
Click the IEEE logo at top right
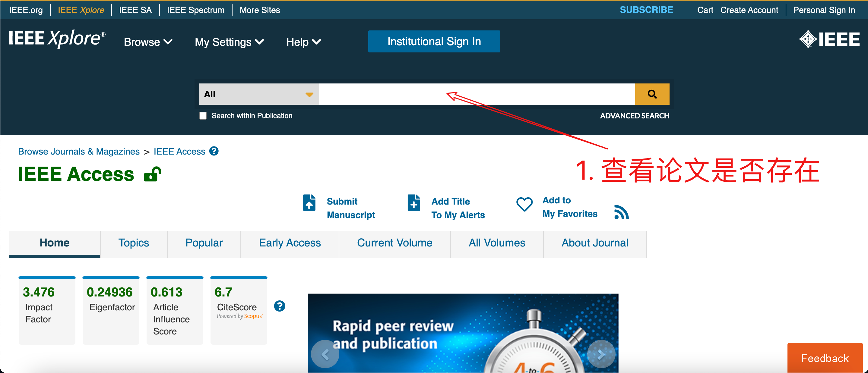click(829, 39)
